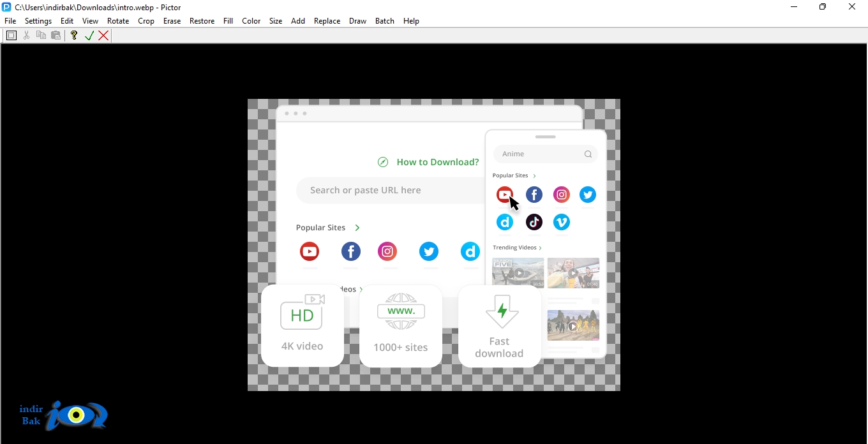Image resolution: width=868 pixels, height=444 pixels.
Task: Open the Erase menu
Action: pos(172,21)
